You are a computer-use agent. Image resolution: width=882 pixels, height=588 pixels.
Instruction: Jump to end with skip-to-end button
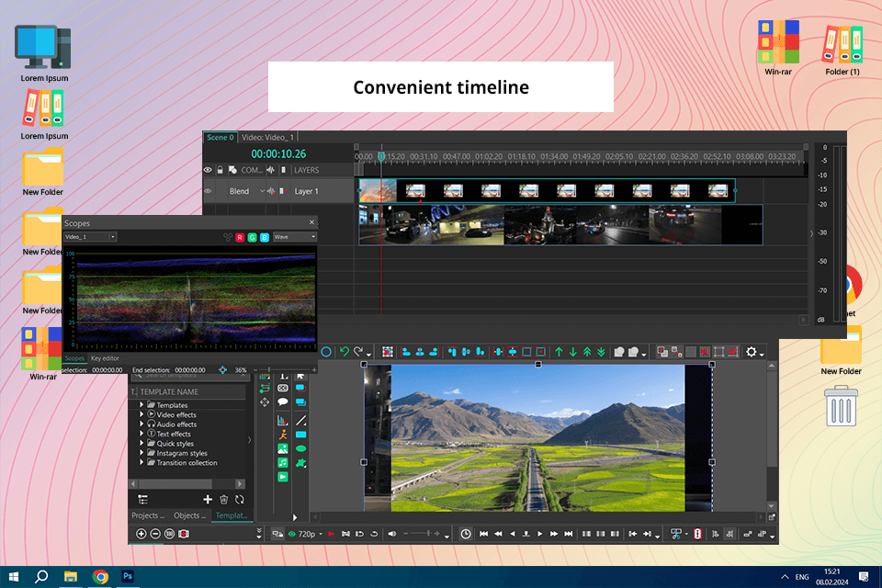coord(568,534)
